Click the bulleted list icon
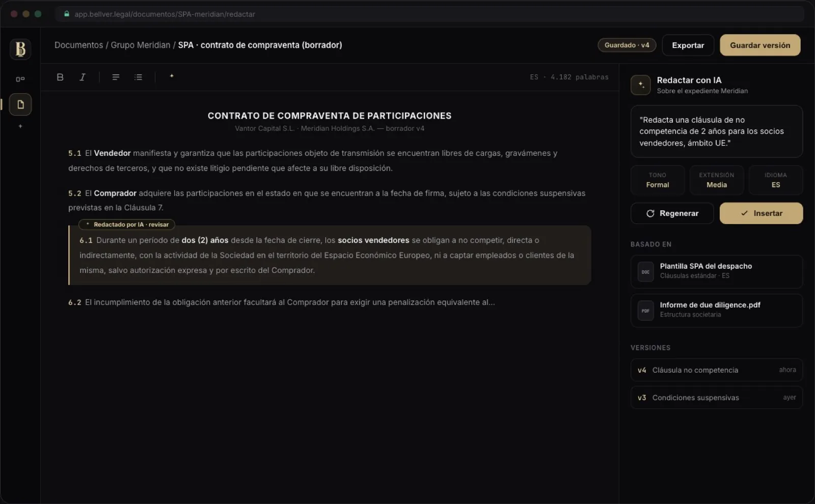 pos(138,77)
